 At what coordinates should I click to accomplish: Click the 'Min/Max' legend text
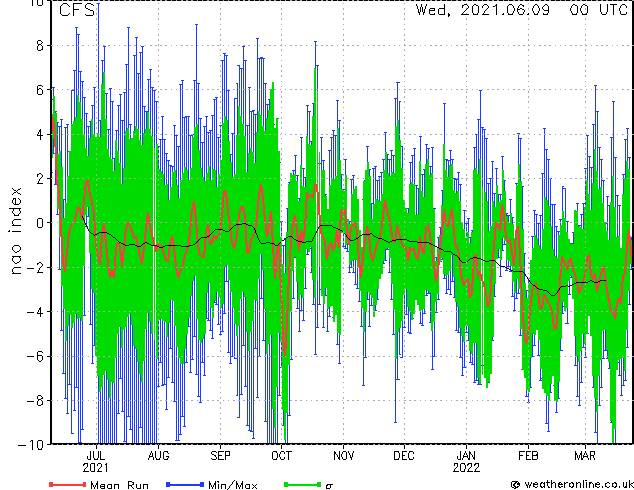[x=232, y=485]
